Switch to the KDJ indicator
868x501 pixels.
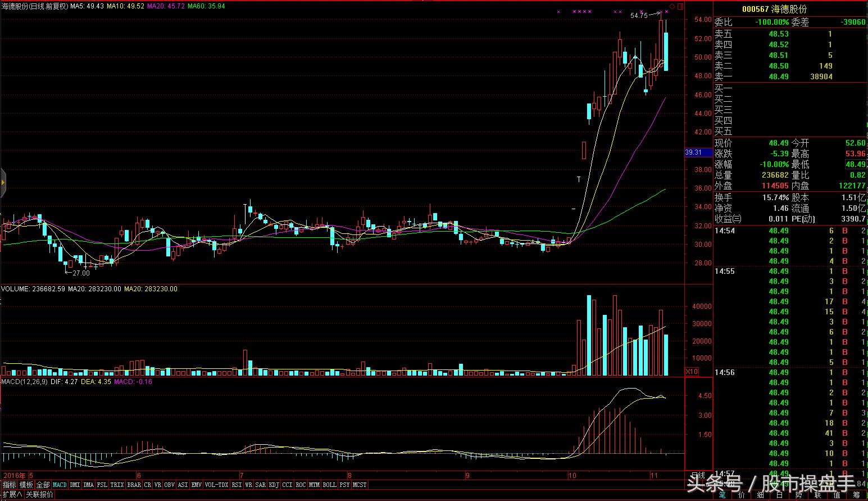274,485
